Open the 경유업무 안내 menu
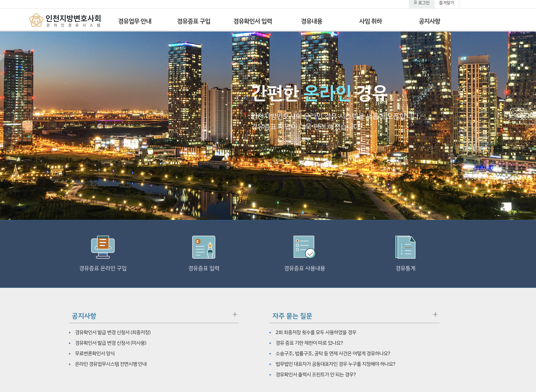This screenshot has width=536, height=392. 135,21
